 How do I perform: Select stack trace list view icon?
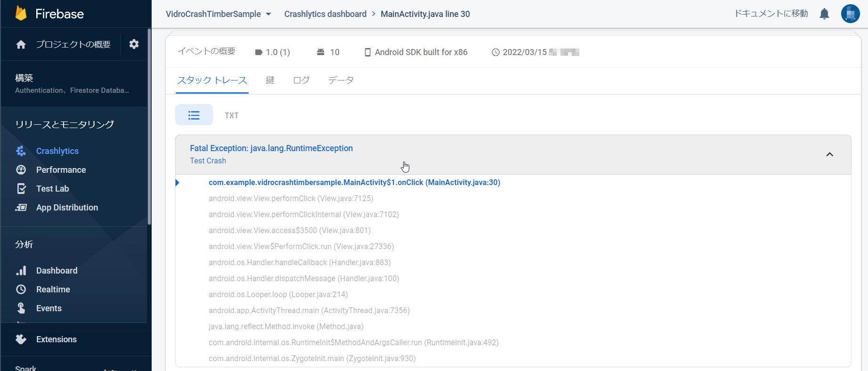point(194,115)
